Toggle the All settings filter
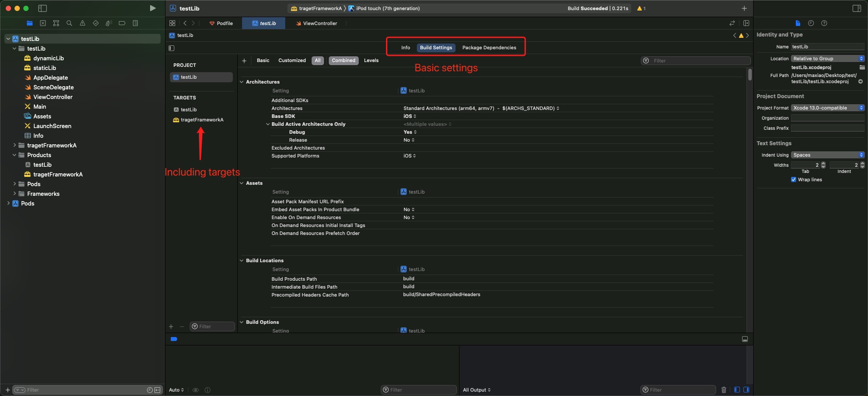 click(318, 61)
